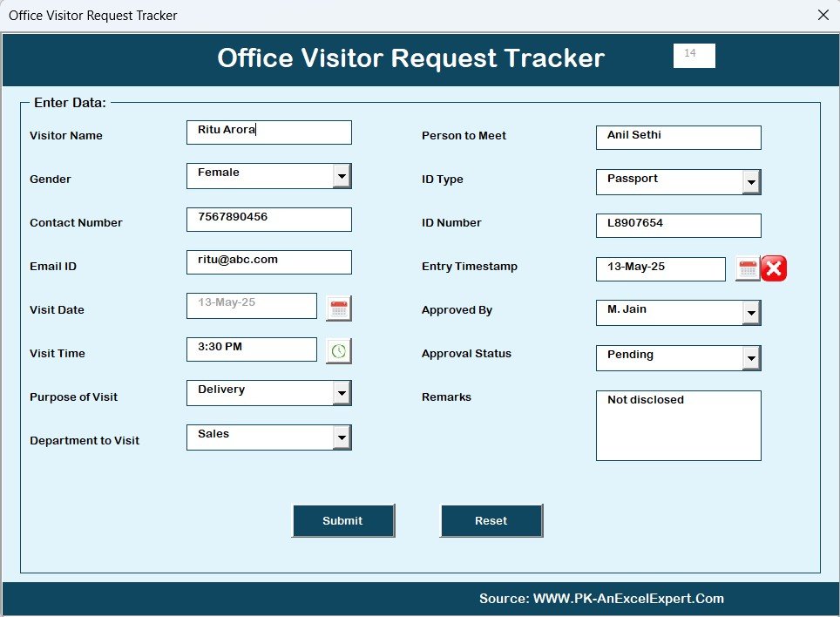Select the Department to Visit label

click(85, 441)
